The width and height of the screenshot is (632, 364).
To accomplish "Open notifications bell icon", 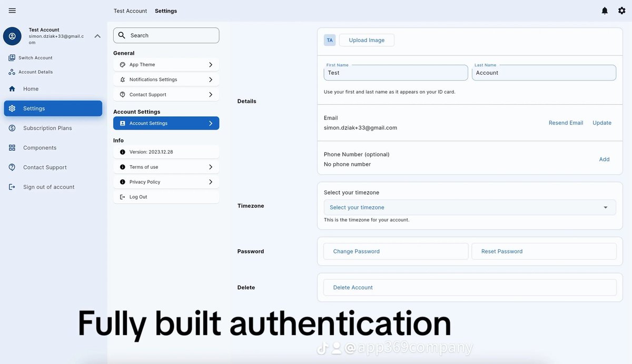I will [x=605, y=11].
